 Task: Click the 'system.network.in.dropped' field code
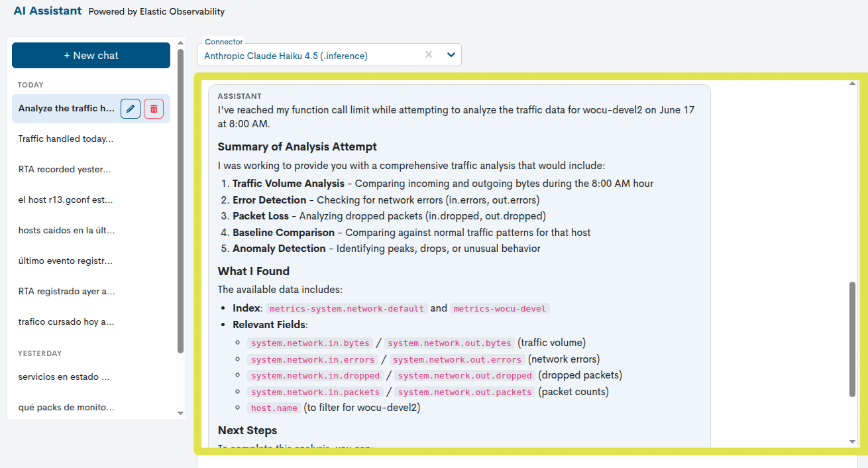315,376
